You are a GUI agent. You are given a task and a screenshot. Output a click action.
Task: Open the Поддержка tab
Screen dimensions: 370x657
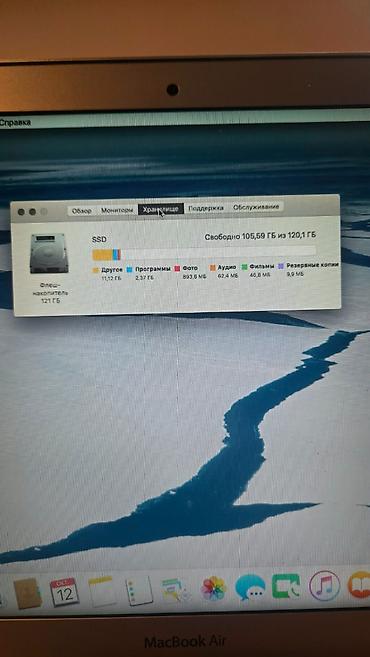pyautogui.click(x=205, y=208)
